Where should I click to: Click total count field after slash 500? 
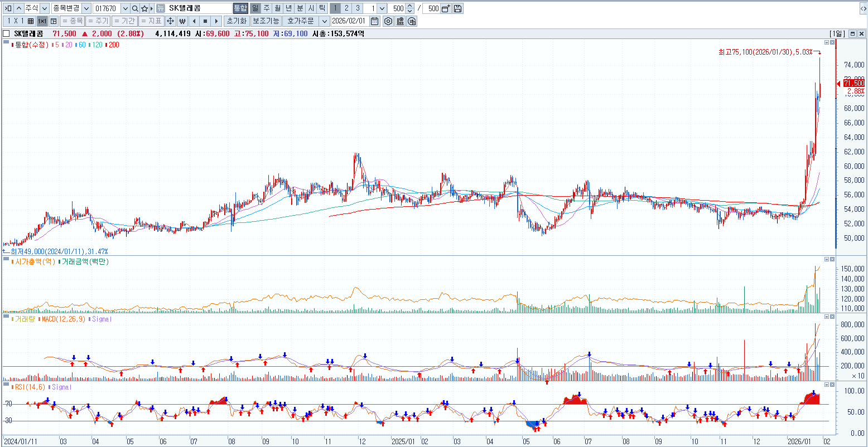(x=431, y=8)
